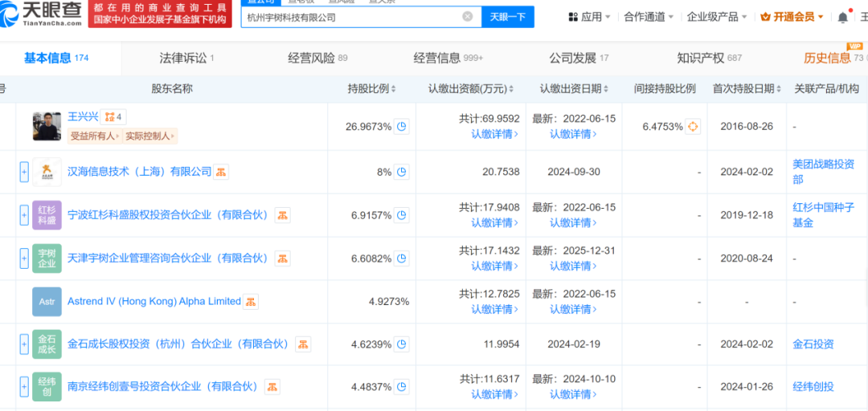Open pie chart icon next to 8% shareholding
The width and height of the screenshot is (868, 411).
[x=403, y=172]
